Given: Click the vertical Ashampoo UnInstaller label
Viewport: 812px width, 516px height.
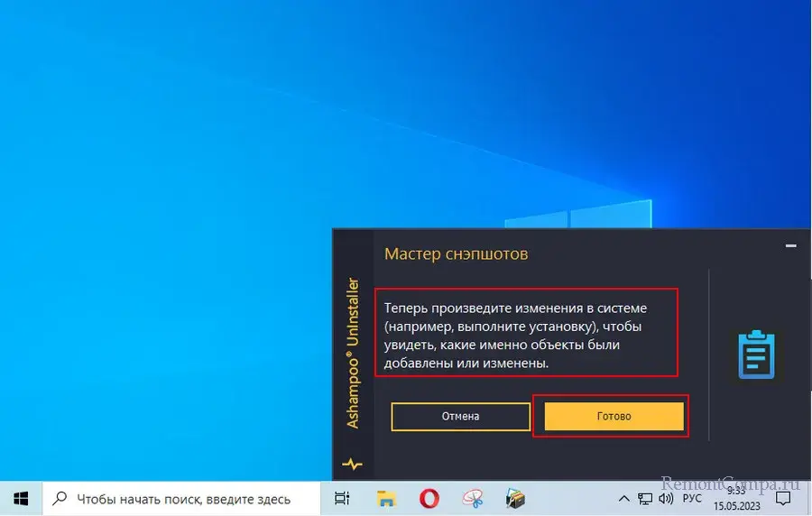Looking at the screenshot, I should pos(353,352).
